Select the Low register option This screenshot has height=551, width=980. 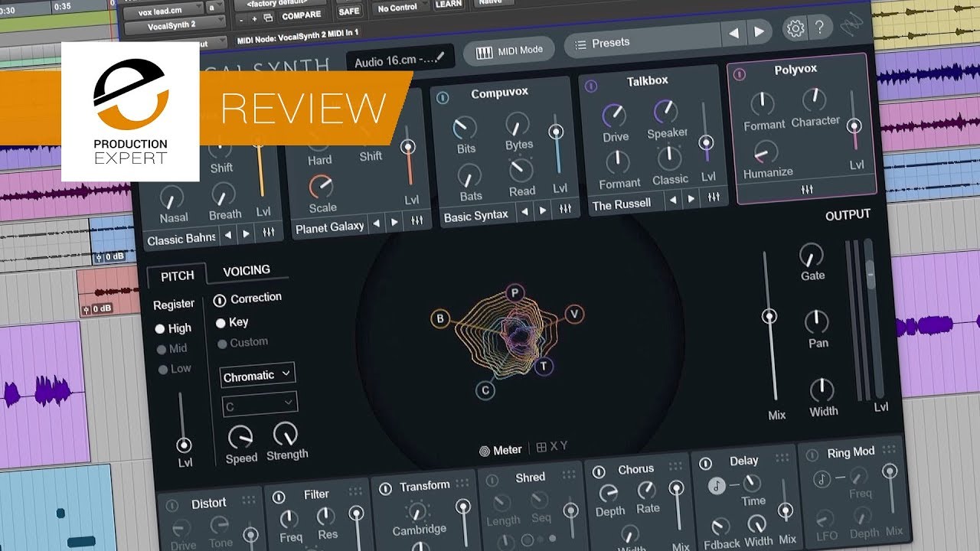pos(173,369)
